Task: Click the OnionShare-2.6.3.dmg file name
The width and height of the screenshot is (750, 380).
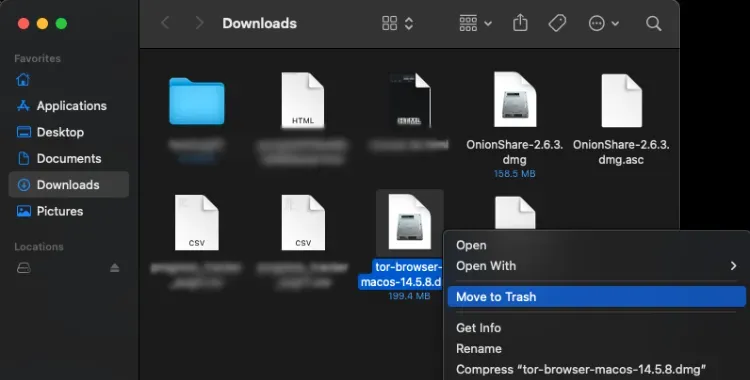Action: pyautogui.click(x=515, y=152)
